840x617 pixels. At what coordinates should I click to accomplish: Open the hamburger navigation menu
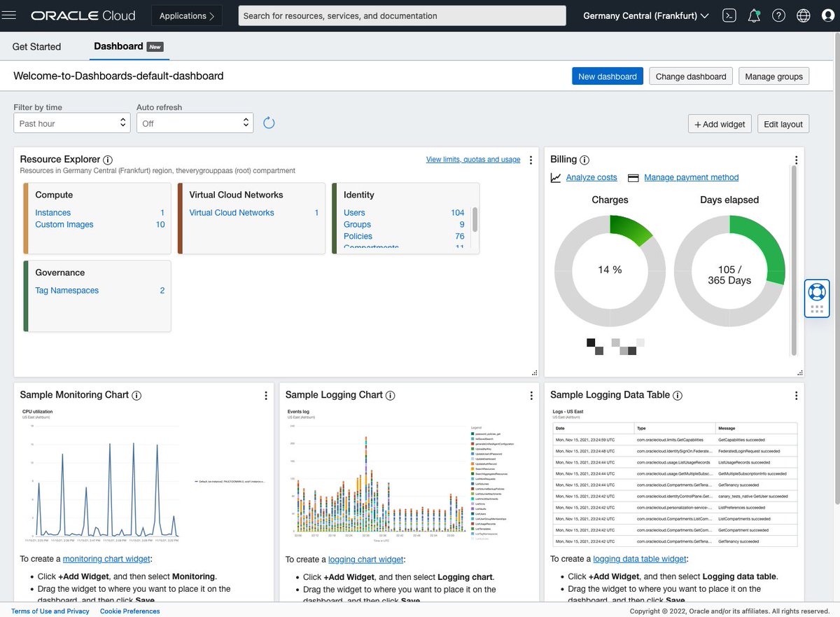9,15
